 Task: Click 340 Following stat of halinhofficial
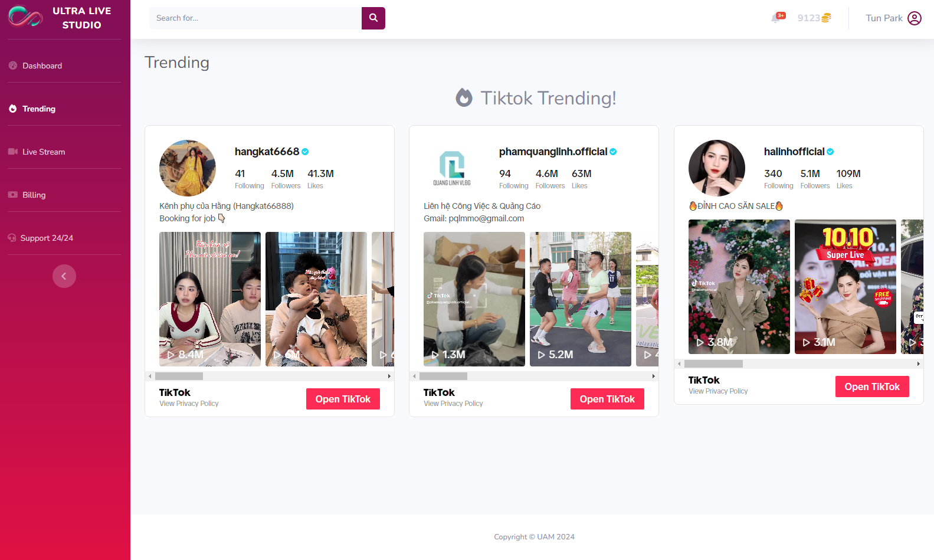coord(779,179)
